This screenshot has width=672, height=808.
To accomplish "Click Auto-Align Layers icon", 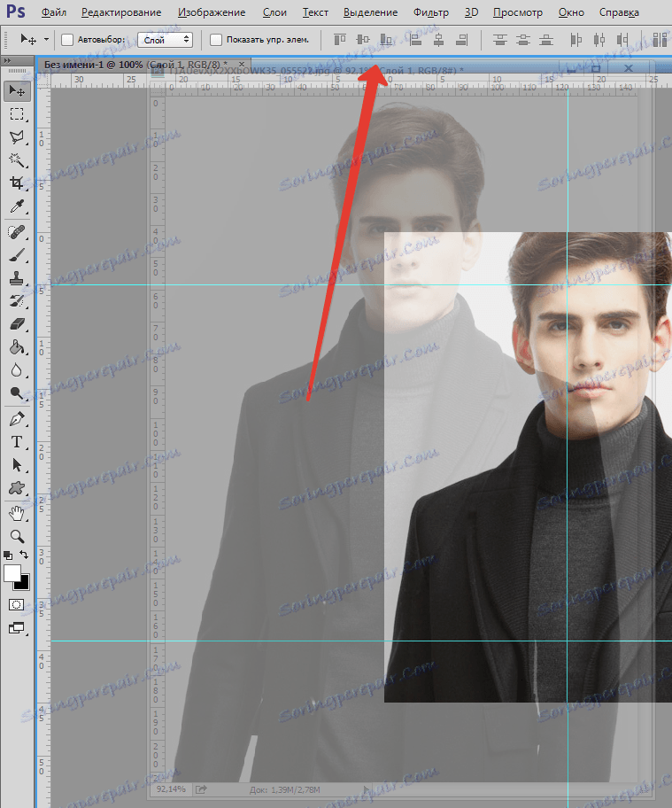I will 660,40.
